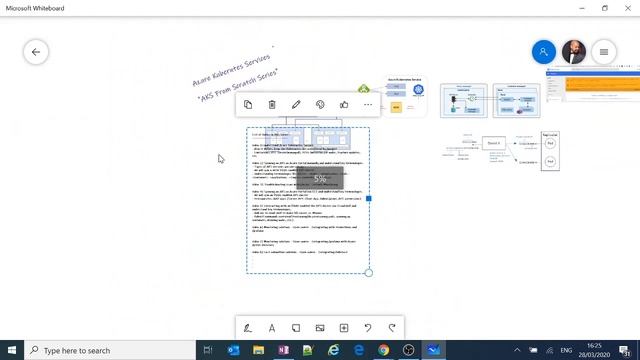640x360 pixels.
Task: Open the user profile avatar
Action: (574, 52)
